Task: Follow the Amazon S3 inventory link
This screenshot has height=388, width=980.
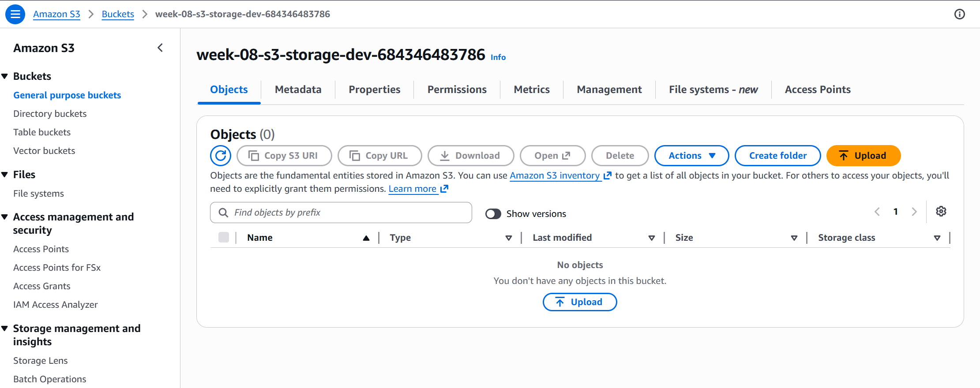Action: (x=560, y=175)
